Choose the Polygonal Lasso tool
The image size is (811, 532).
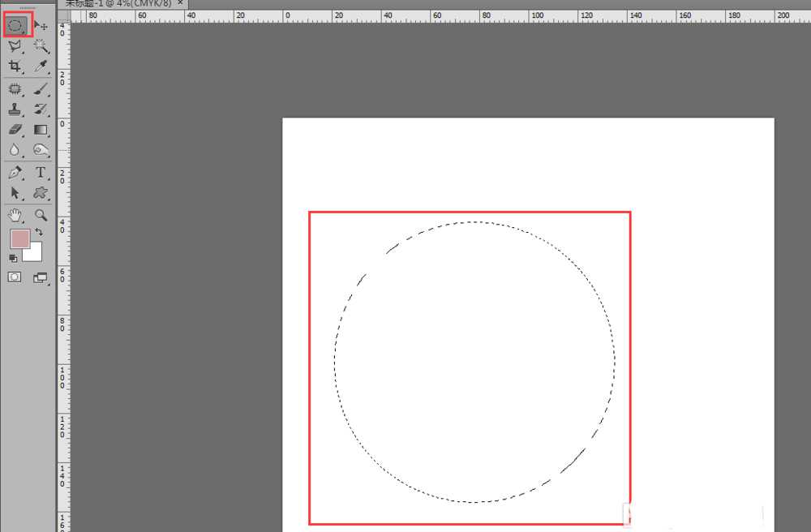pos(15,47)
